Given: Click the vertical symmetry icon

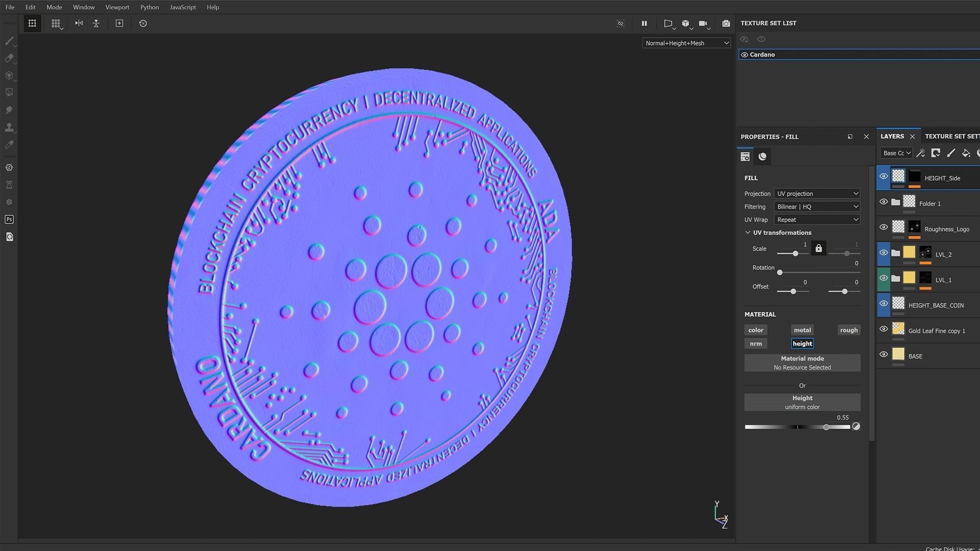Looking at the screenshot, I should pyautogui.click(x=96, y=23).
